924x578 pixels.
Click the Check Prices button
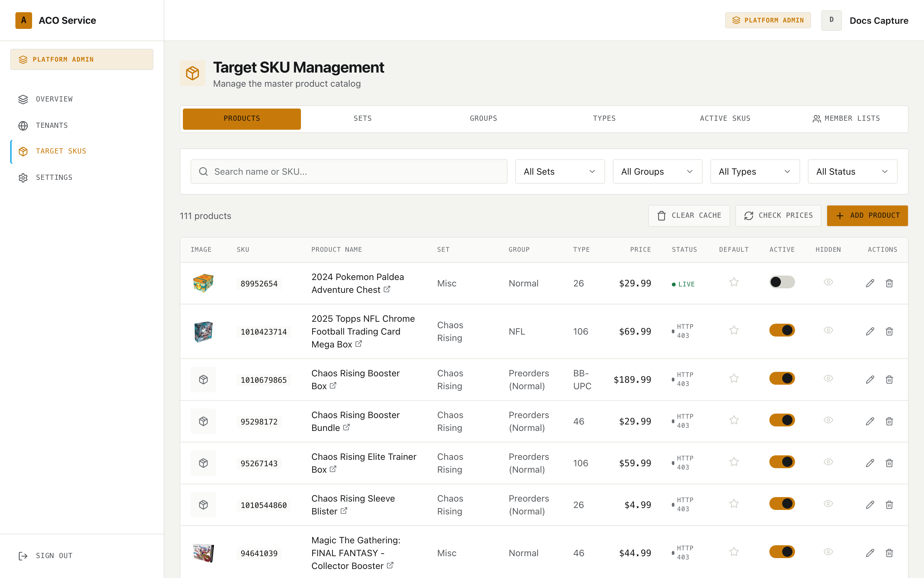[778, 215]
